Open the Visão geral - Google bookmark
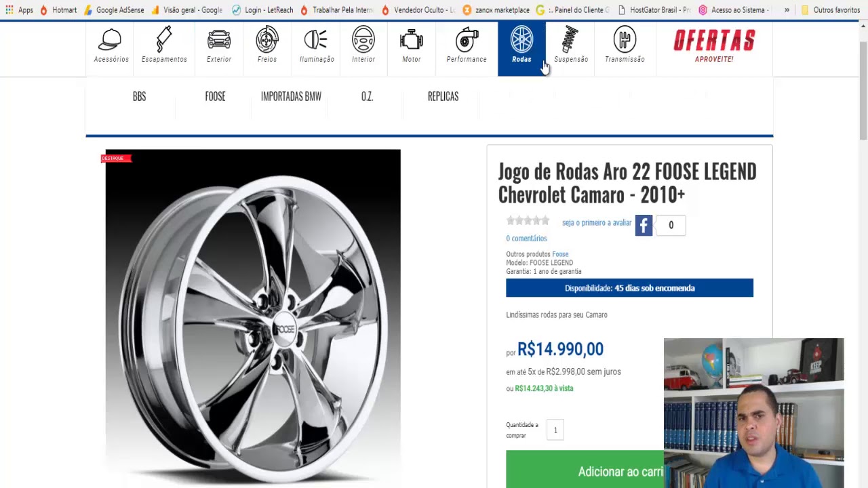This screenshot has width=868, height=488. point(186,10)
